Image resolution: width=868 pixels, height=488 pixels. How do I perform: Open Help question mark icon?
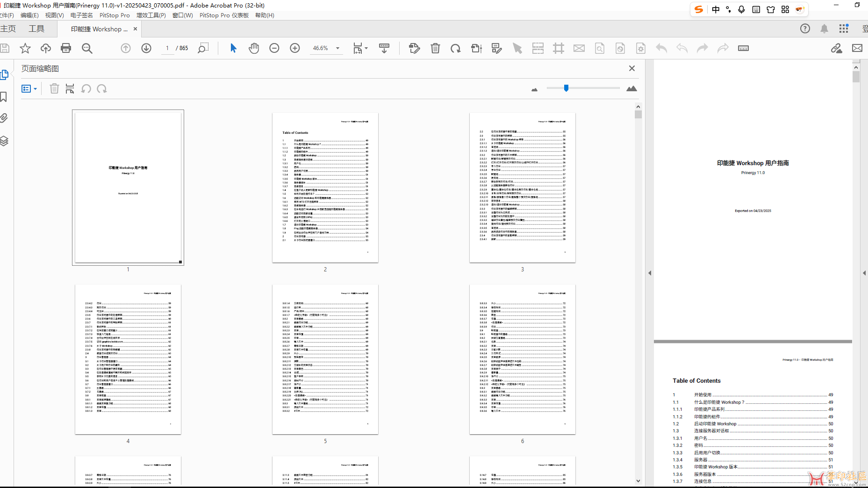[x=805, y=29]
